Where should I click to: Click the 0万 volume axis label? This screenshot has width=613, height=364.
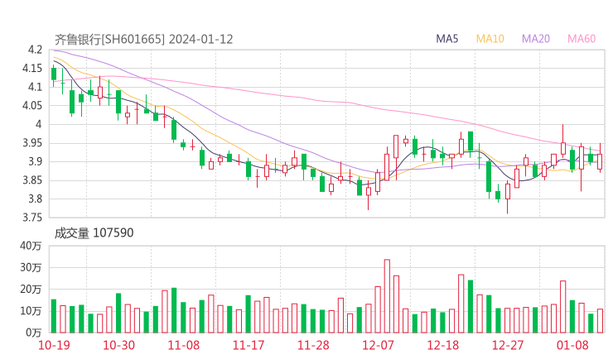click(34, 333)
